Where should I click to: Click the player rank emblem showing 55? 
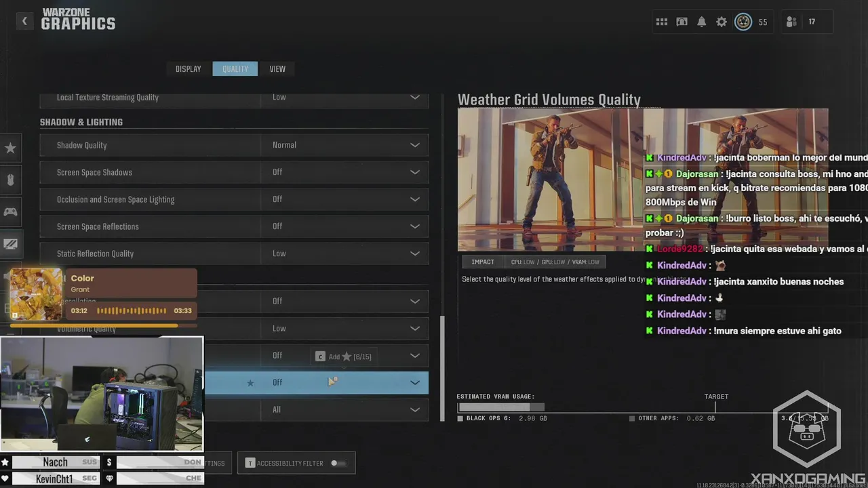click(x=743, y=22)
